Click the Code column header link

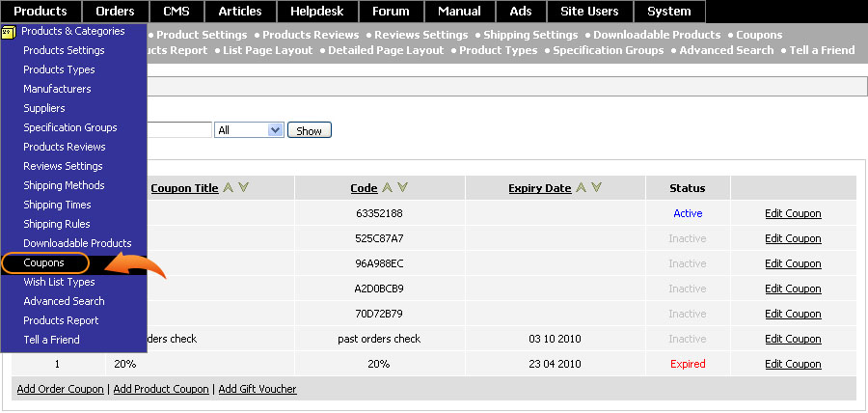pyautogui.click(x=364, y=188)
